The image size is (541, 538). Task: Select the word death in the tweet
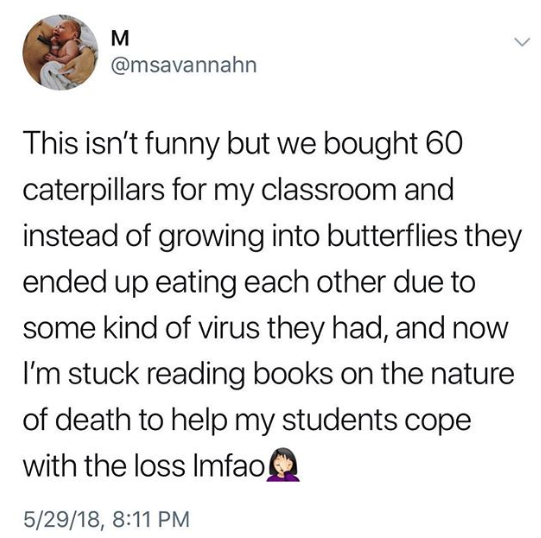click(x=93, y=420)
